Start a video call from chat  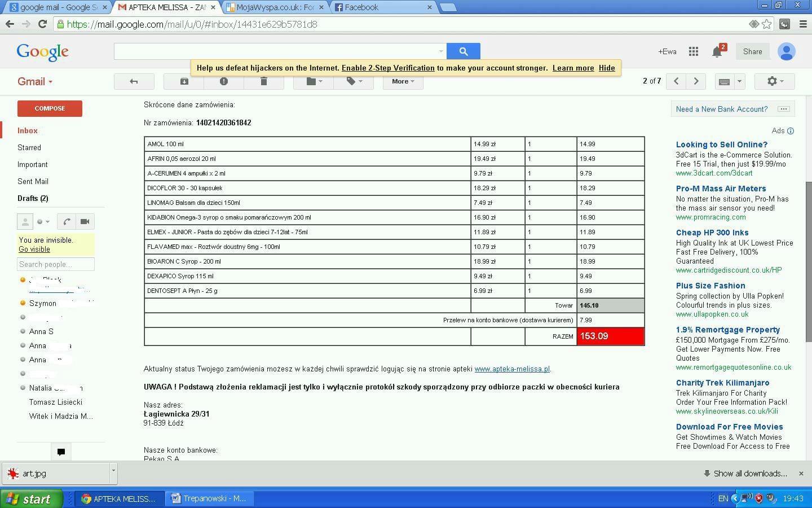(x=85, y=222)
